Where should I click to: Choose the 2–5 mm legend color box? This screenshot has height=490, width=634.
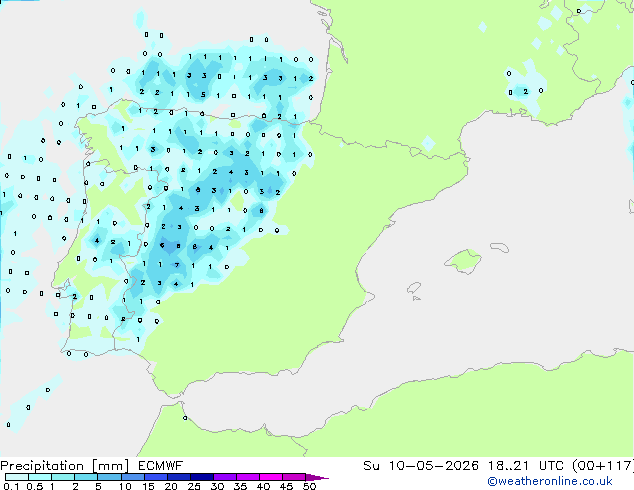coord(86,477)
